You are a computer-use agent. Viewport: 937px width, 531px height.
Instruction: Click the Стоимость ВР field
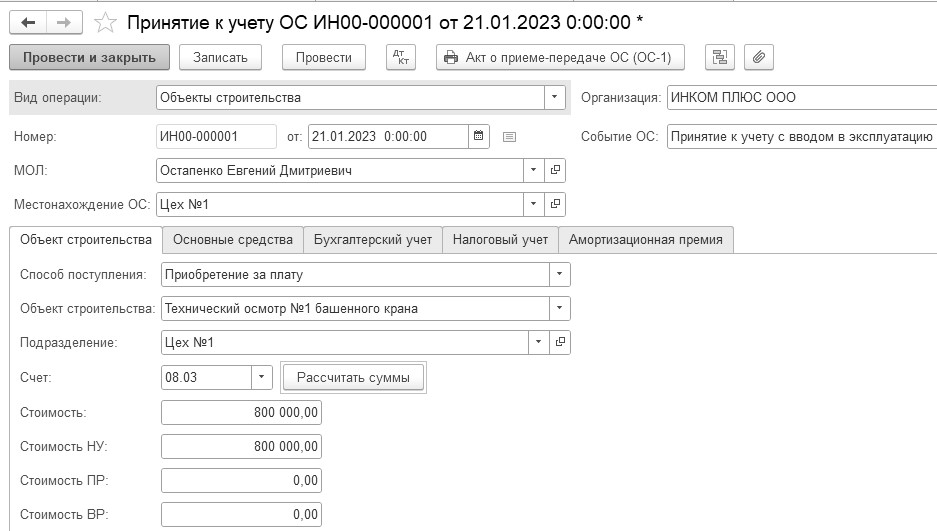[x=241, y=514]
